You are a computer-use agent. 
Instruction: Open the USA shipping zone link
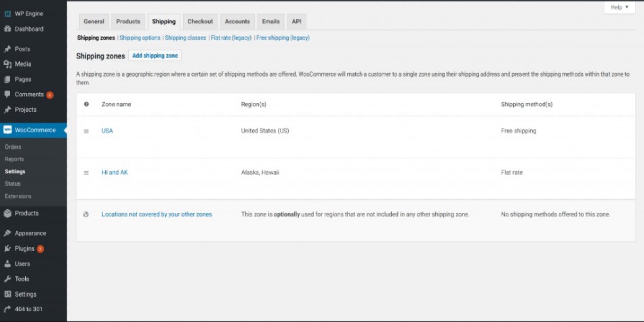click(x=107, y=131)
